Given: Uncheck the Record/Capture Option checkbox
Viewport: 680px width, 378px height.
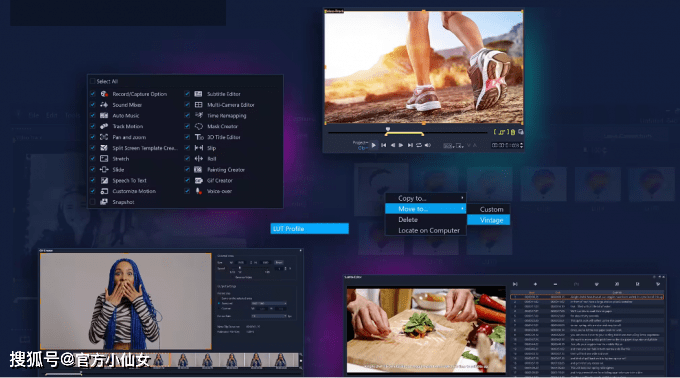Looking at the screenshot, I should 92,94.
